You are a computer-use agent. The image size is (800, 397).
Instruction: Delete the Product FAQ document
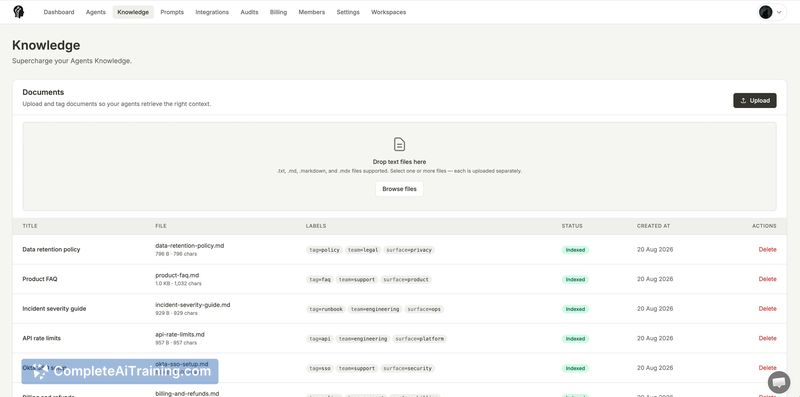767,279
